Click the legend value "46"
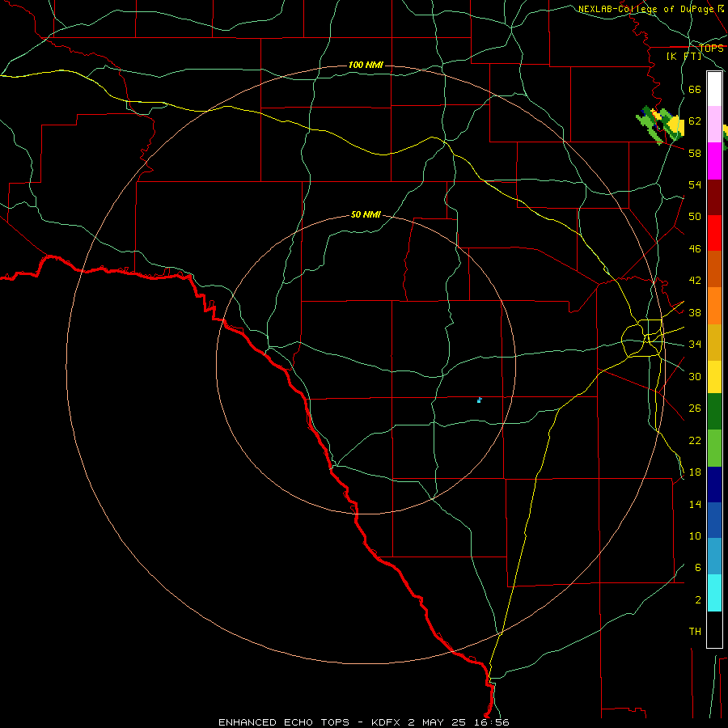Image resolution: width=728 pixels, height=728 pixels. point(695,249)
